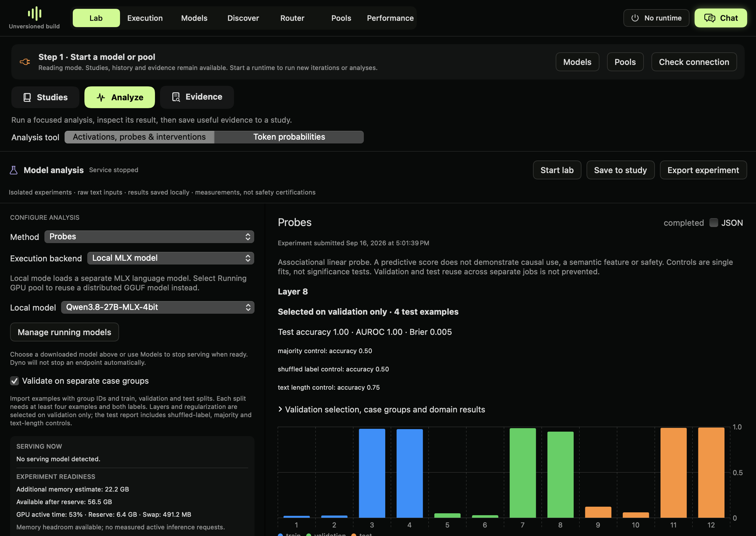Click the Evidence document search icon
The image size is (756, 536).
click(x=176, y=97)
